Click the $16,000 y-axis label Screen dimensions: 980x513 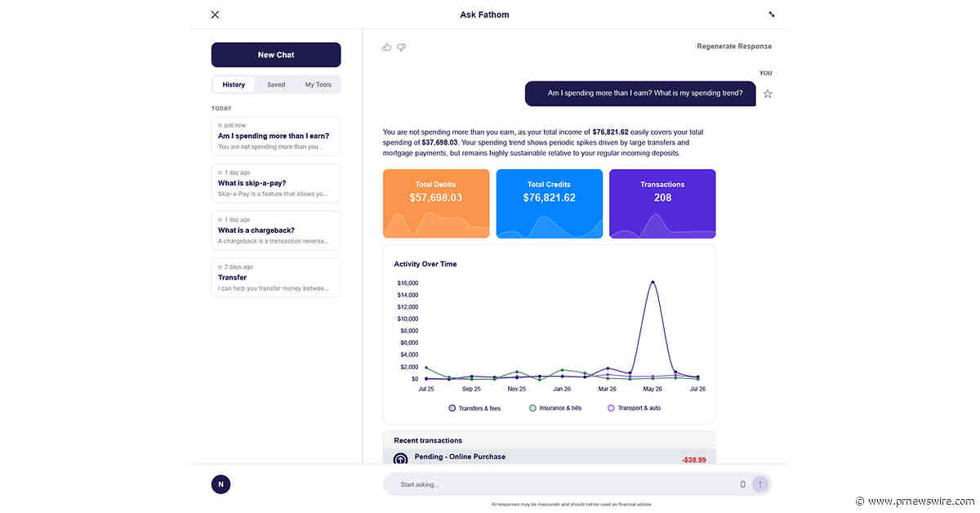coord(408,283)
